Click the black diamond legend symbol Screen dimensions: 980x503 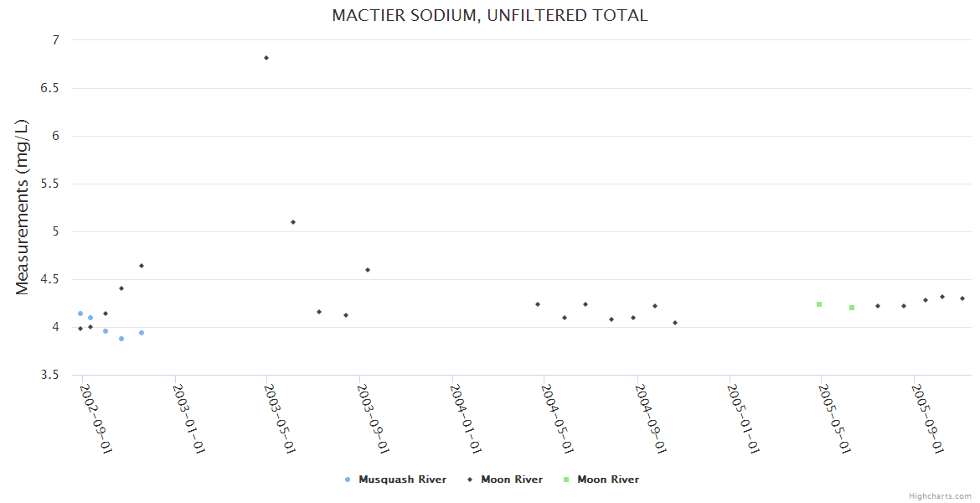tap(470, 480)
